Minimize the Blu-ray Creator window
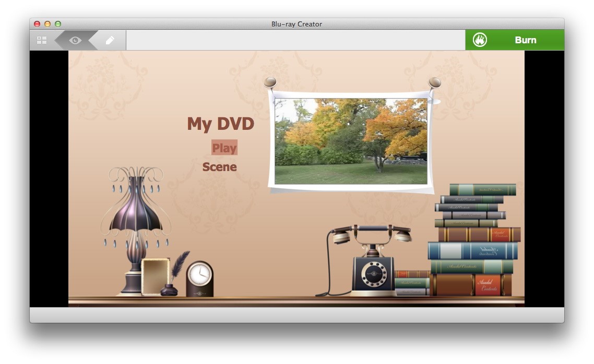 point(47,24)
